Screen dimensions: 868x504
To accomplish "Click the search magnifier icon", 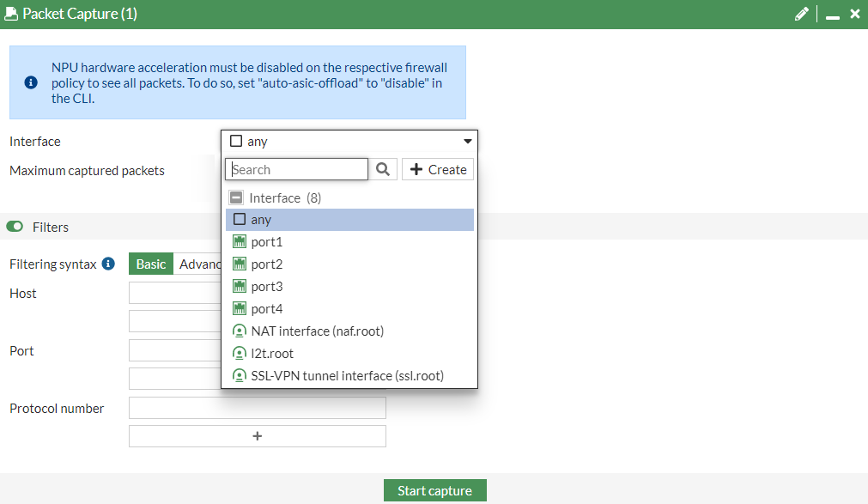I will coord(383,169).
